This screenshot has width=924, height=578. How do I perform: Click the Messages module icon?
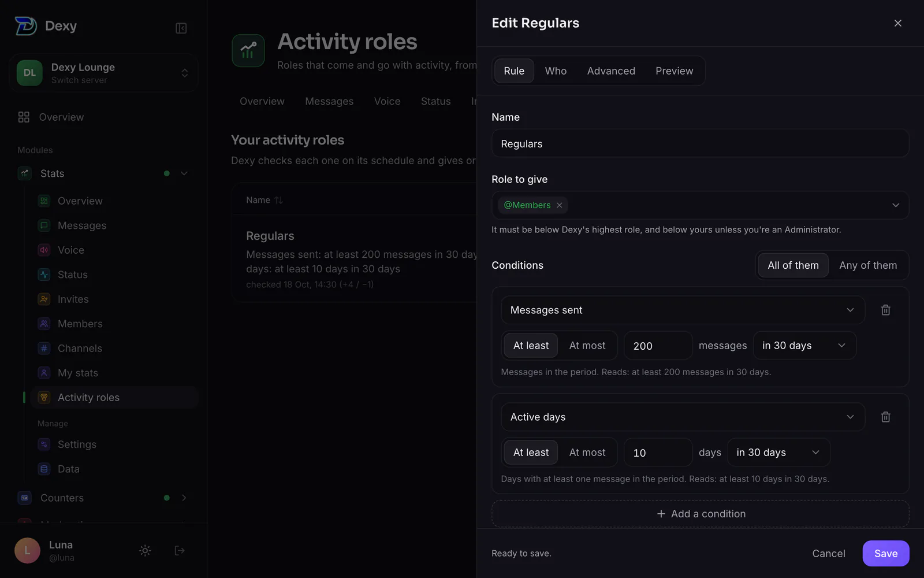pyautogui.click(x=44, y=225)
